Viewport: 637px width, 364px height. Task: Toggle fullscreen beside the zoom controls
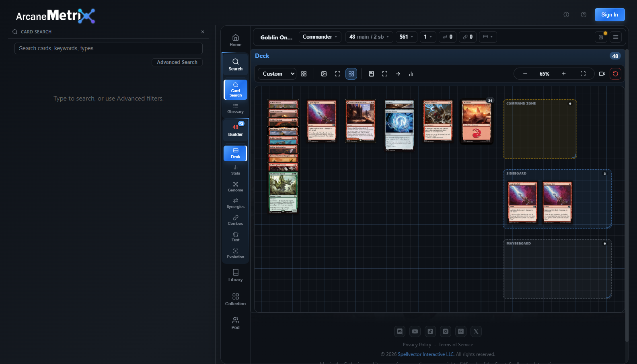[583, 74]
